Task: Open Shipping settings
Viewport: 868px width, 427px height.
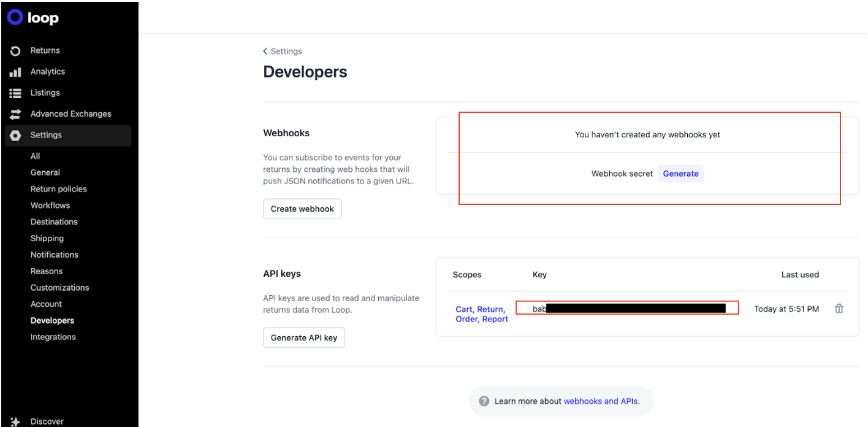Action: coord(47,238)
